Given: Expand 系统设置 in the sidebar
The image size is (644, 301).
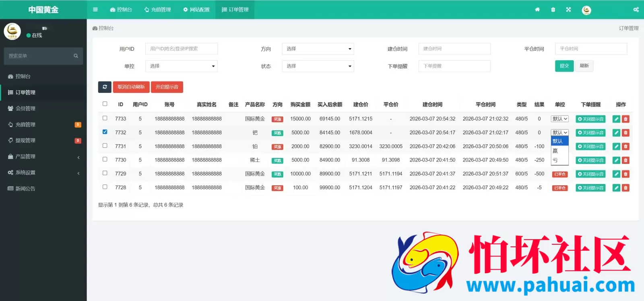Looking at the screenshot, I should pos(43,172).
